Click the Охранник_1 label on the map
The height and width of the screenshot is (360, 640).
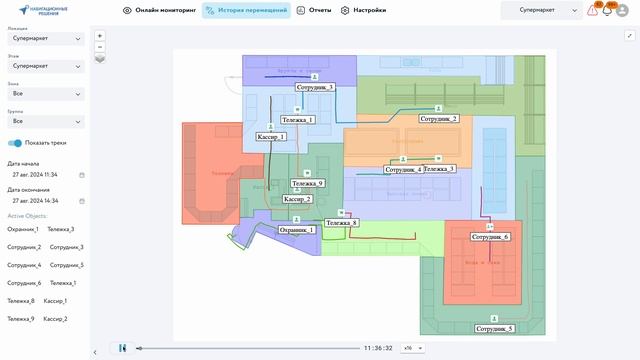(x=297, y=230)
